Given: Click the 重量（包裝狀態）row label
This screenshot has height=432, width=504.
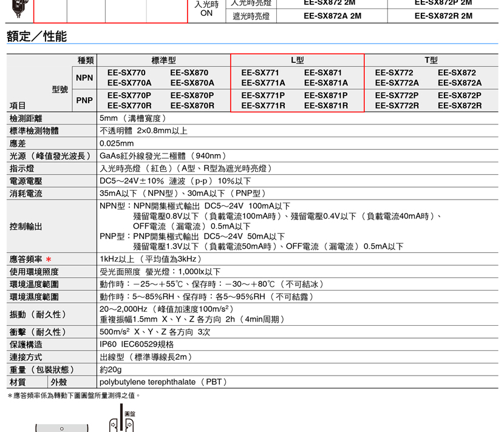Looking at the screenshot, I should [x=43, y=370].
